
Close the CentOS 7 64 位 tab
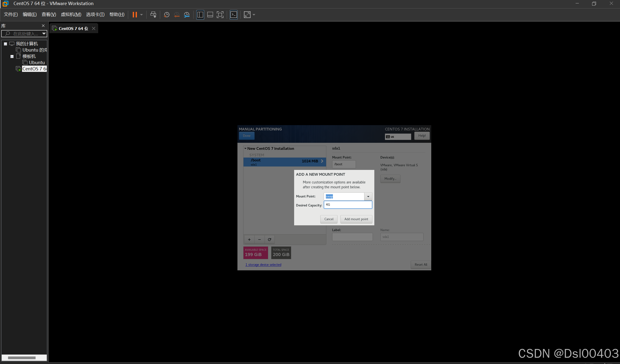94,29
